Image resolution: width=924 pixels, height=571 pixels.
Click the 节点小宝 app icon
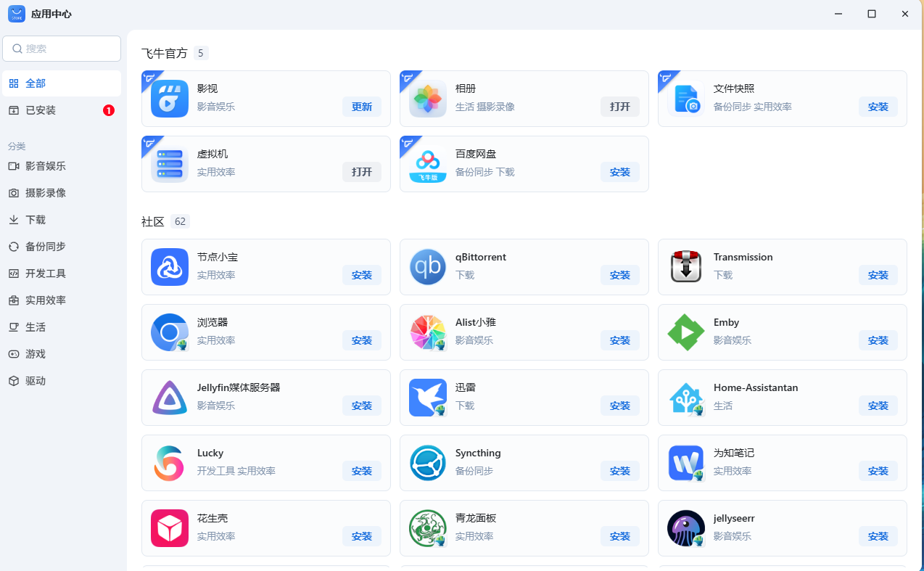[170, 267]
